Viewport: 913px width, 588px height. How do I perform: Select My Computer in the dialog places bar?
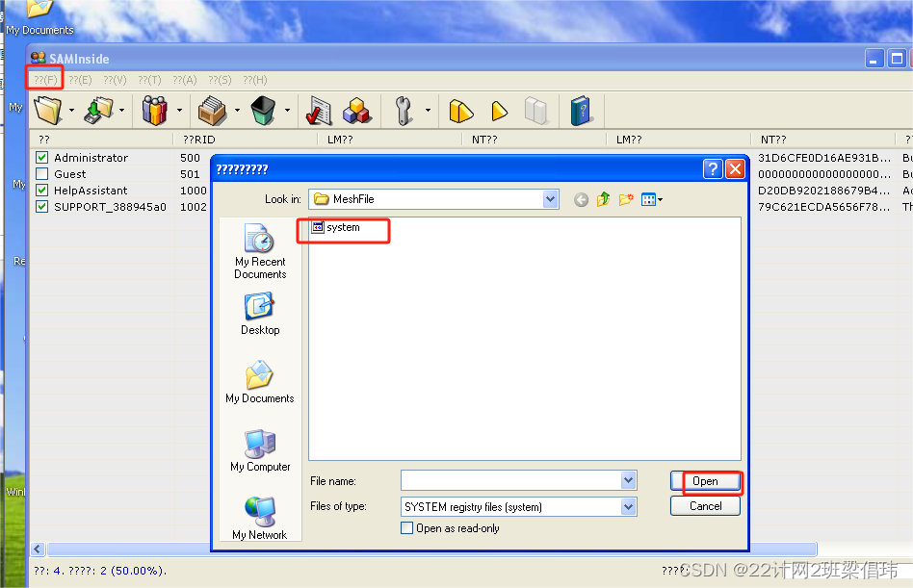pos(260,450)
